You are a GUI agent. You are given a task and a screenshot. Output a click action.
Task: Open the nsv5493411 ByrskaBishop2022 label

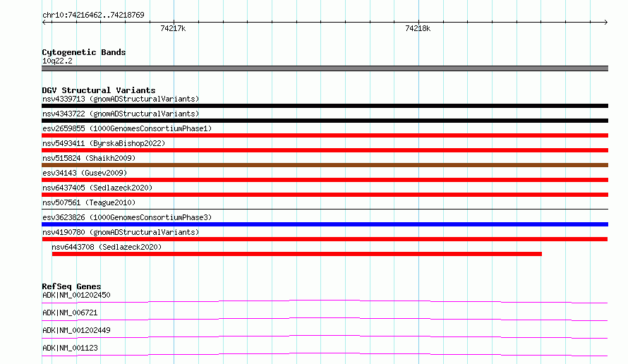tap(104, 143)
